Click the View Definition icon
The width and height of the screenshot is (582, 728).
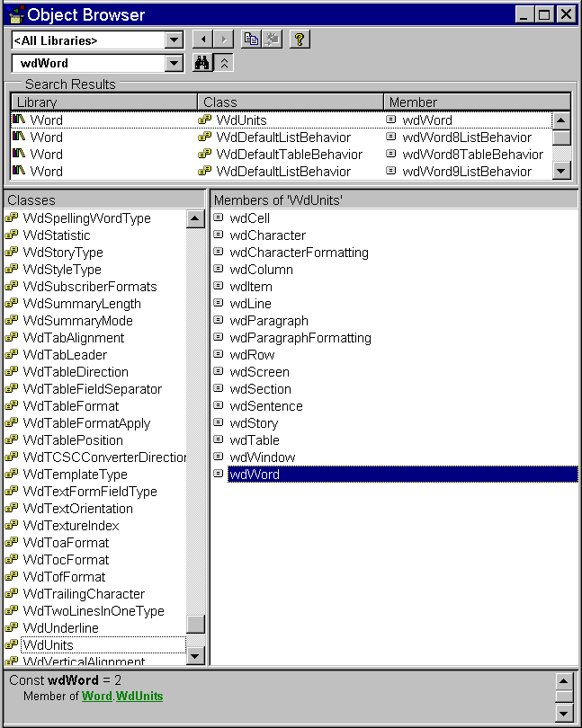coord(271,40)
